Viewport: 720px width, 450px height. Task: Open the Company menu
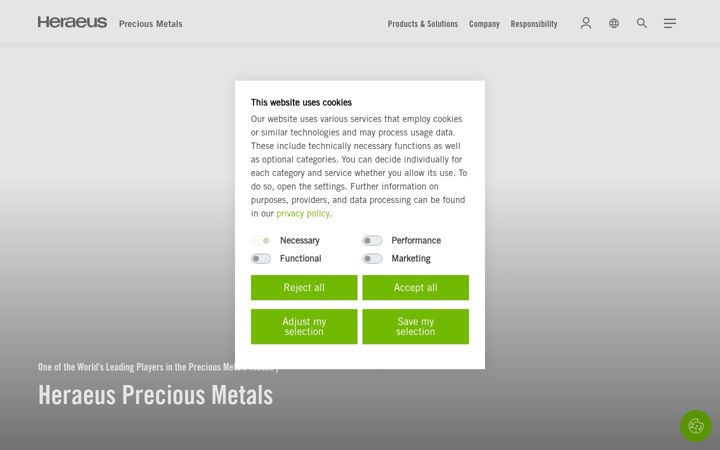click(484, 24)
